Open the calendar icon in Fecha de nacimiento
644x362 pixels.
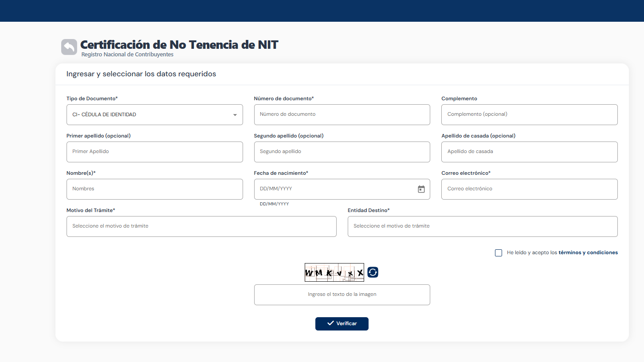420,189
